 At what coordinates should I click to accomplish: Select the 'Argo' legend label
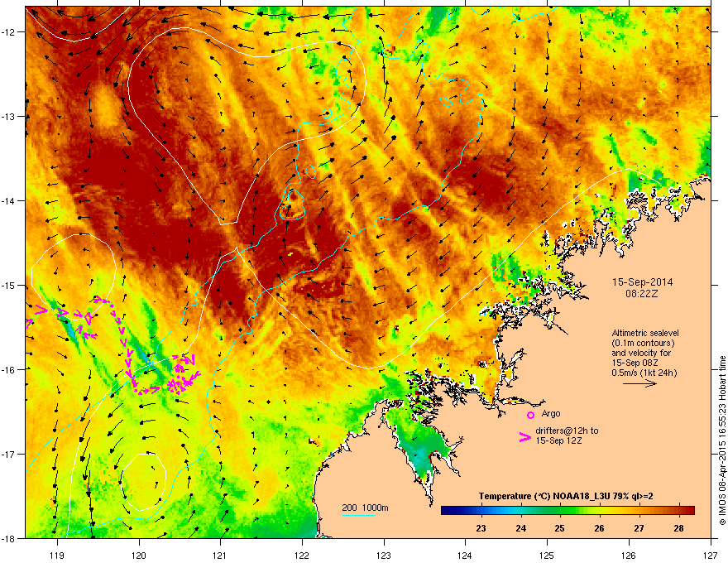(551, 413)
